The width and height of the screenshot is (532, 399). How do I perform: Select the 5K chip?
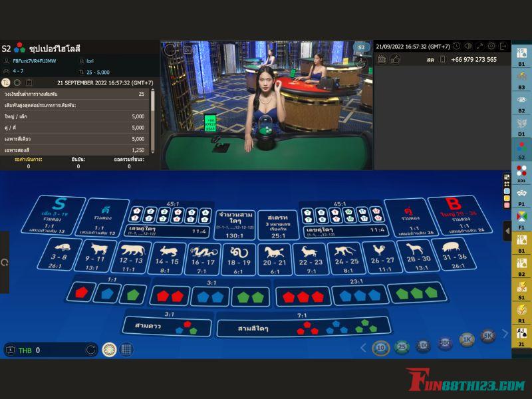[x=487, y=336]
